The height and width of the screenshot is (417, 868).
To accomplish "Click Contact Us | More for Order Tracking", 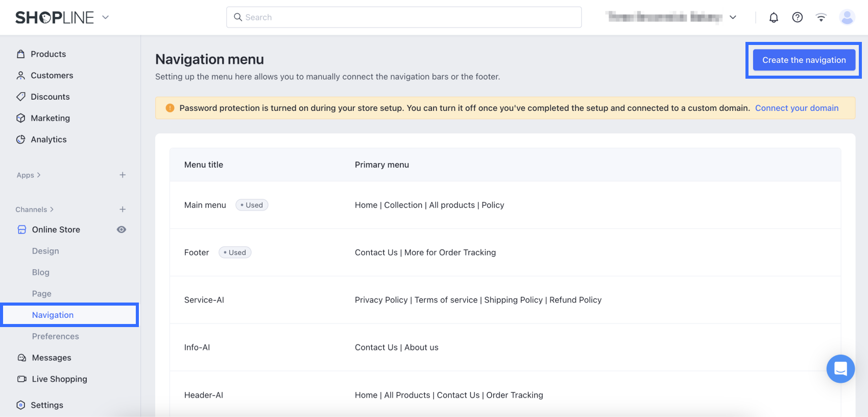I will click(x=425, y=252).
